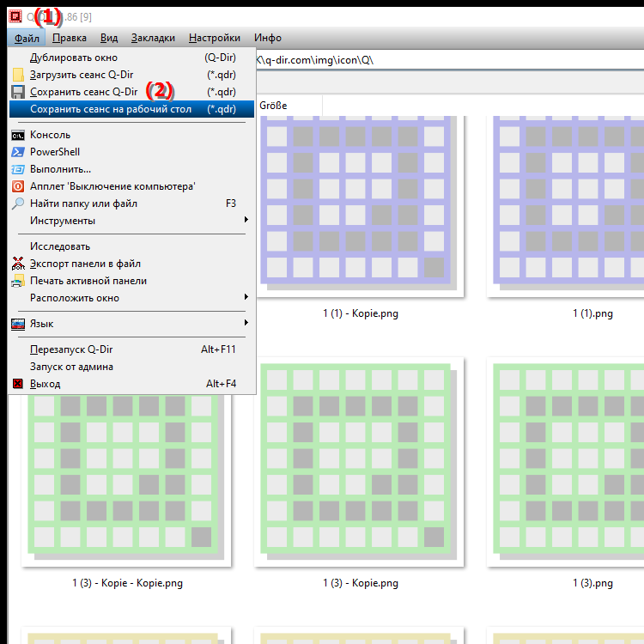Click the address bar path field
This screenshot has height=644, width=644.
point(450,60)
